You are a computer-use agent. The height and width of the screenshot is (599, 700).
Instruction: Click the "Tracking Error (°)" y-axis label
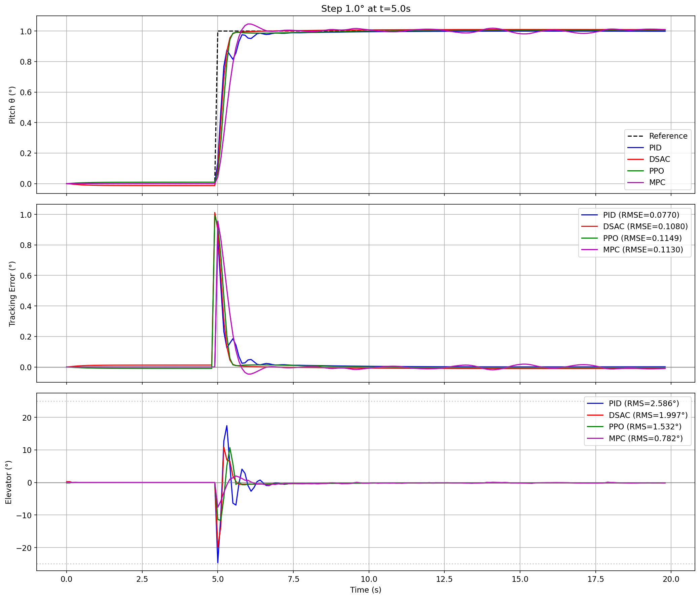click(12, 294)
